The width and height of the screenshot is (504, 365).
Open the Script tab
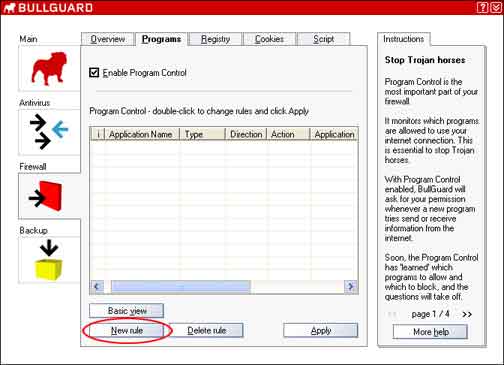click(x=323, y=39)
